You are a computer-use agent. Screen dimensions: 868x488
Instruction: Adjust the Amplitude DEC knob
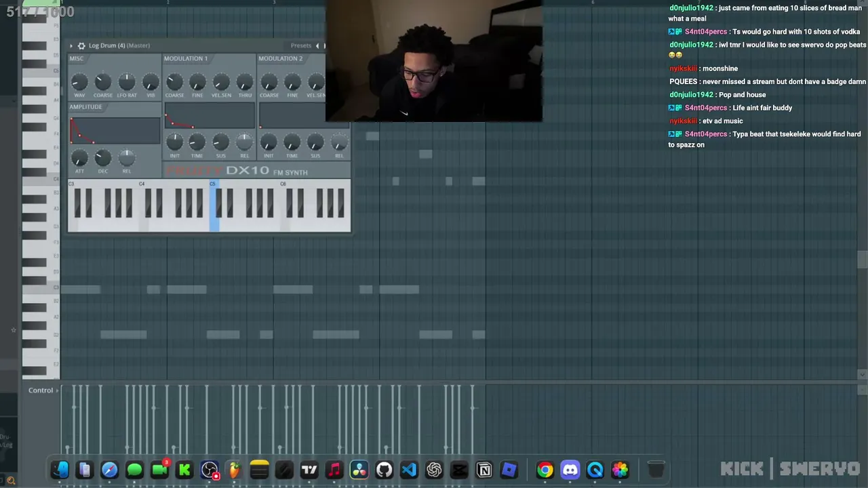103,158
